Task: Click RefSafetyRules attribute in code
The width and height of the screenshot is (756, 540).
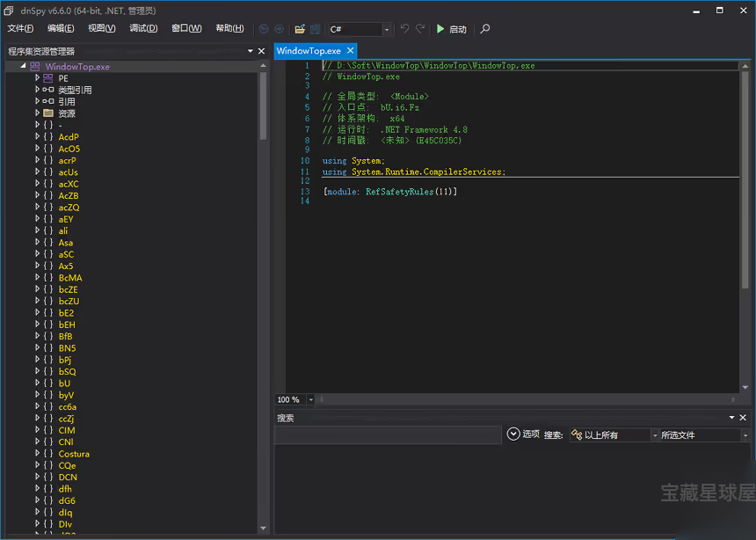Action: tap(399, 192)
